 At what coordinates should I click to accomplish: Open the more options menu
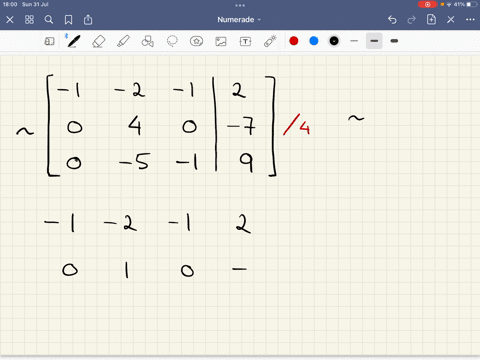(470, 20)
